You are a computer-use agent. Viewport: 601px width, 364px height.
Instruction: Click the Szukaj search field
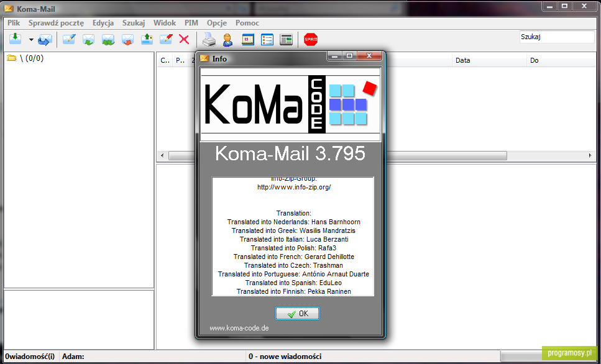click(x=556, y=37)
